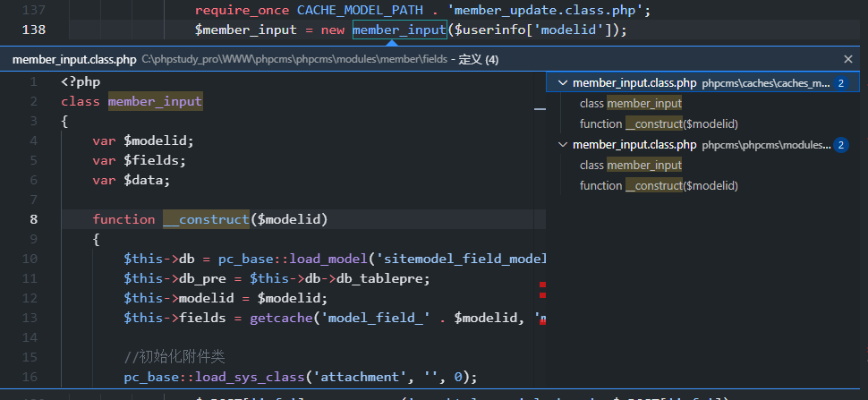868x400 pixels.
Task: Click __construct on peek line 8
Action: coord(206,219)
